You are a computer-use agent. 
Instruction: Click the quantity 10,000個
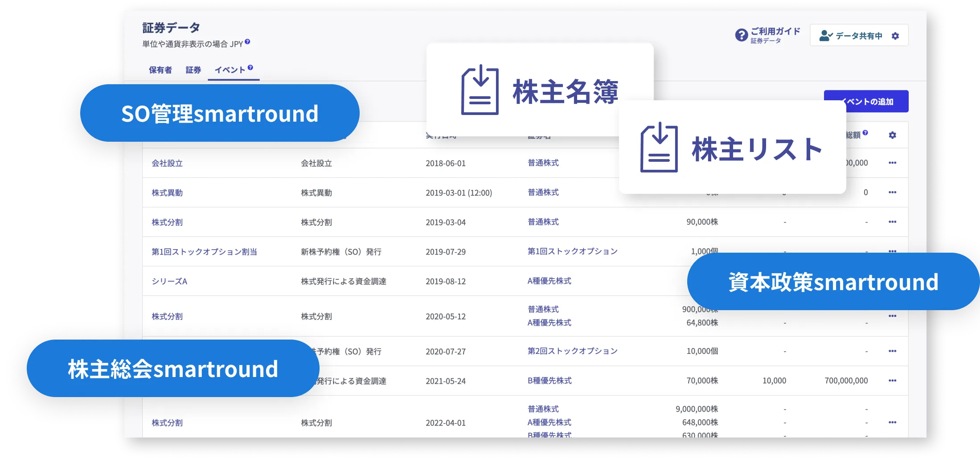702,351
